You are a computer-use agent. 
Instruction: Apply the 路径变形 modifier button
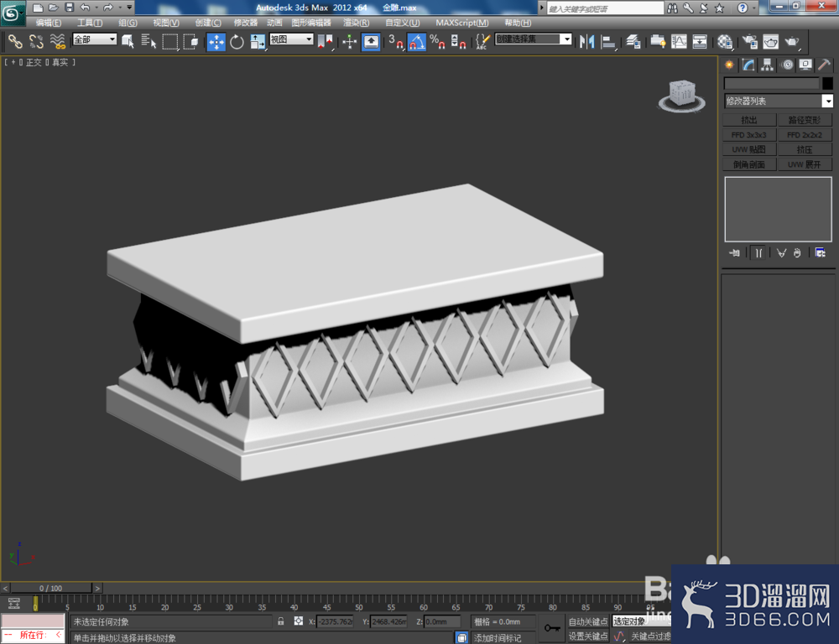click(805, 120)
